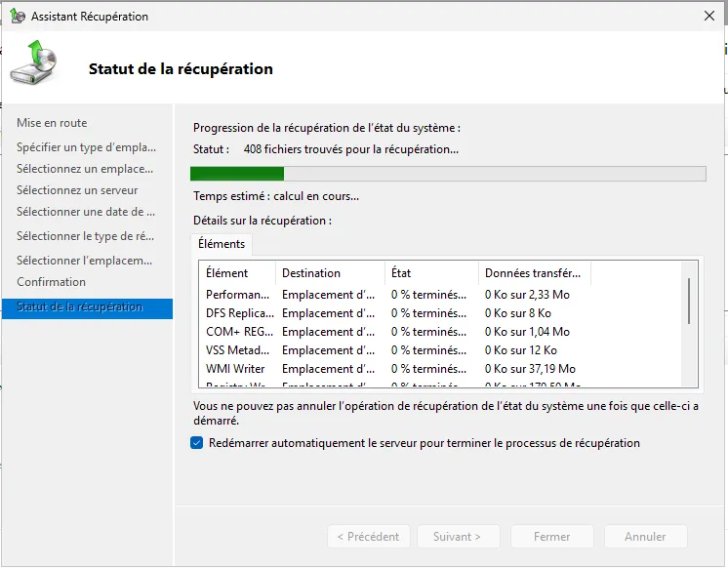Select the WMI Writer row
This screenshot has width=728, height=569.
(235, 369)
